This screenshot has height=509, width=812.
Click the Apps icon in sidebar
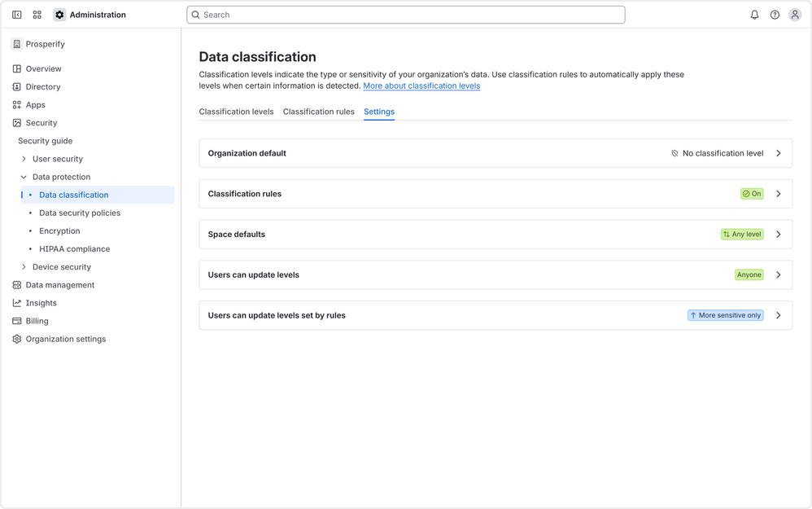(16, 105)
